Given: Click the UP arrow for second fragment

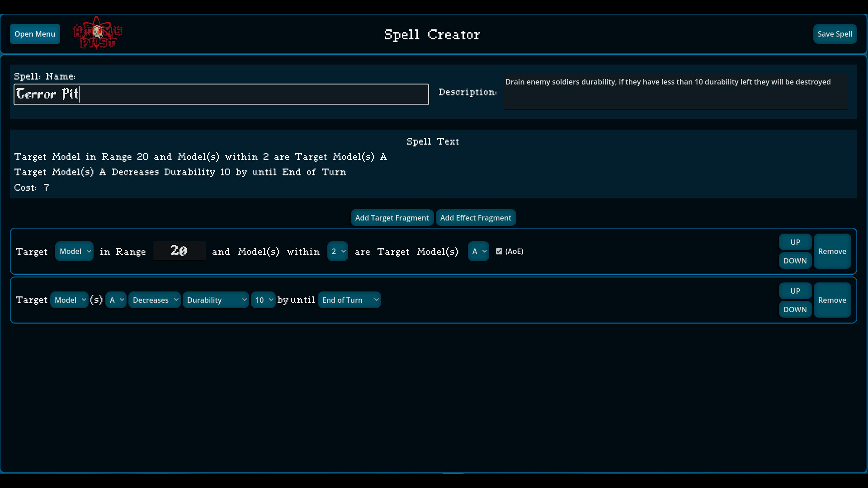Looking at the screenshot, I should (795, 290).
